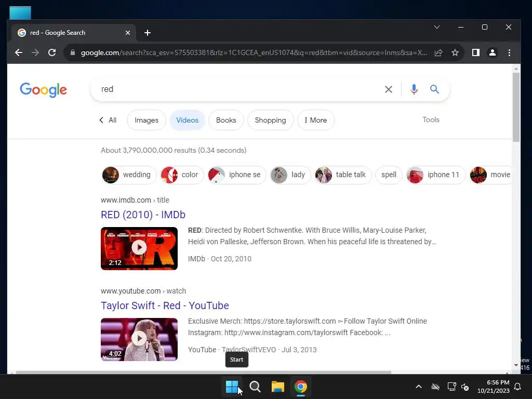The height and width of the screenshot is (399, 532).
Task: Show hidden system tray icons
Action: [x=419, y=387]
